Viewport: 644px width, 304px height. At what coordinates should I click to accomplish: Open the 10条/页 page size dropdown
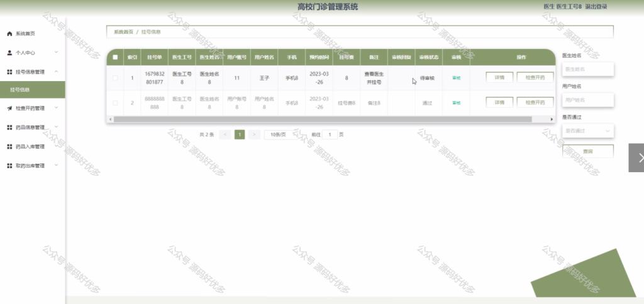[281, 134]
